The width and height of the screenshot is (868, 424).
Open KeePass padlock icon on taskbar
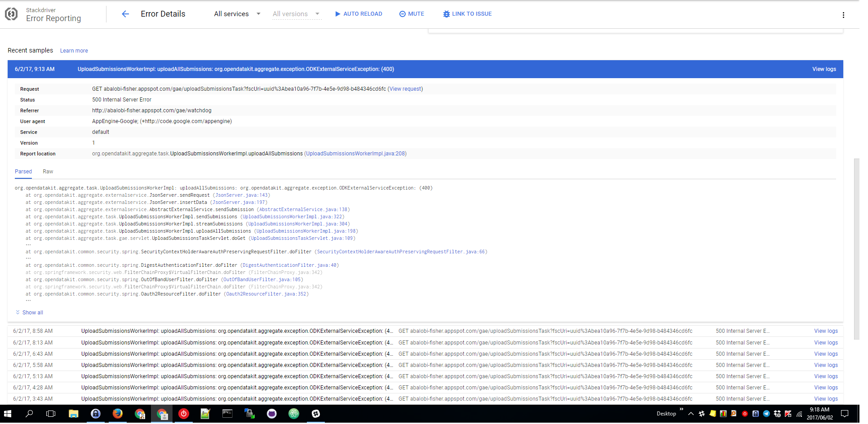coord(95,414)
